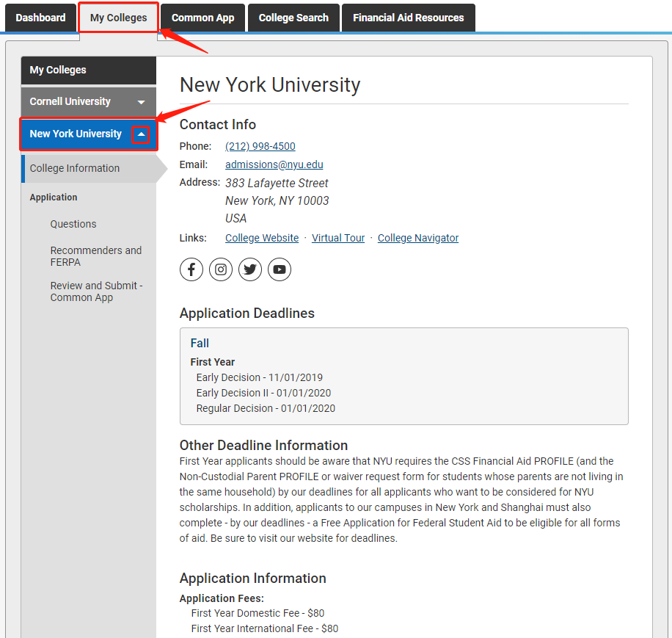Open the College Website link
This screenshot has width=672, height=638.
click(262, 237)
